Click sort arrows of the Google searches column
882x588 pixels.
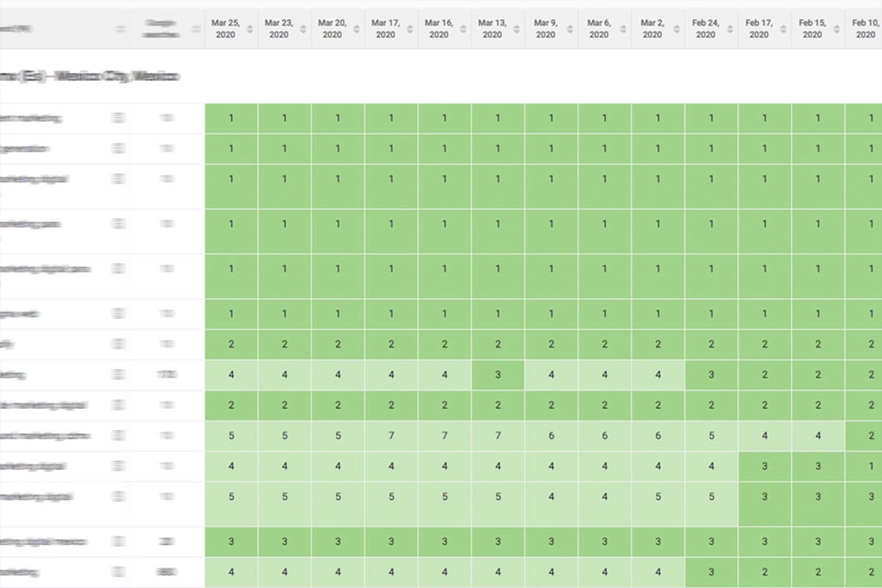coord(195,29)
